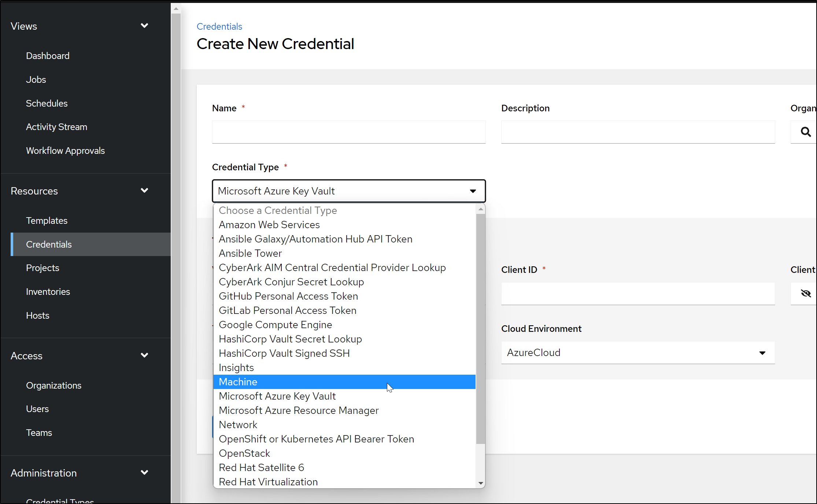This screenshot has width=817, height=504.
Task: Select HashiCorp Vault Secret Lookup option
Action: 344,339
